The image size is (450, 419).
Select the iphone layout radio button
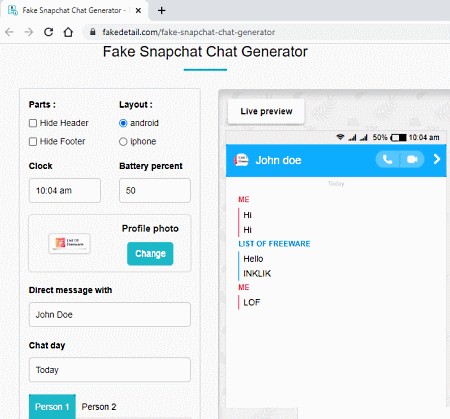pos(123,142)
